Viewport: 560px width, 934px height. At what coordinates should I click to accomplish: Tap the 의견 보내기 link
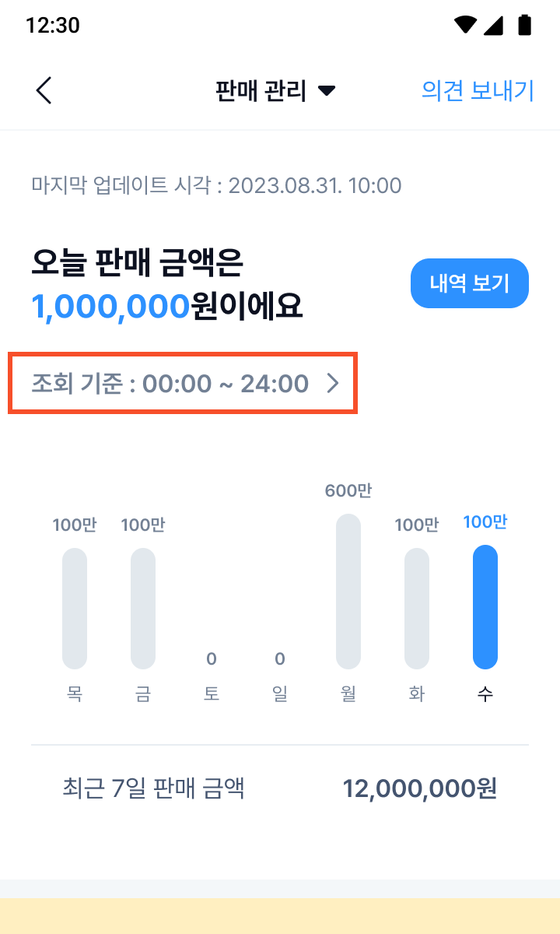477,91
